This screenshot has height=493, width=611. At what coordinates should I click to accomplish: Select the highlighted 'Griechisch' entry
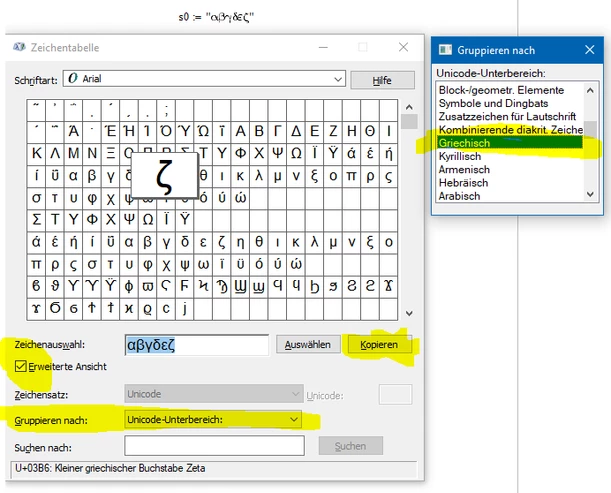510,143
